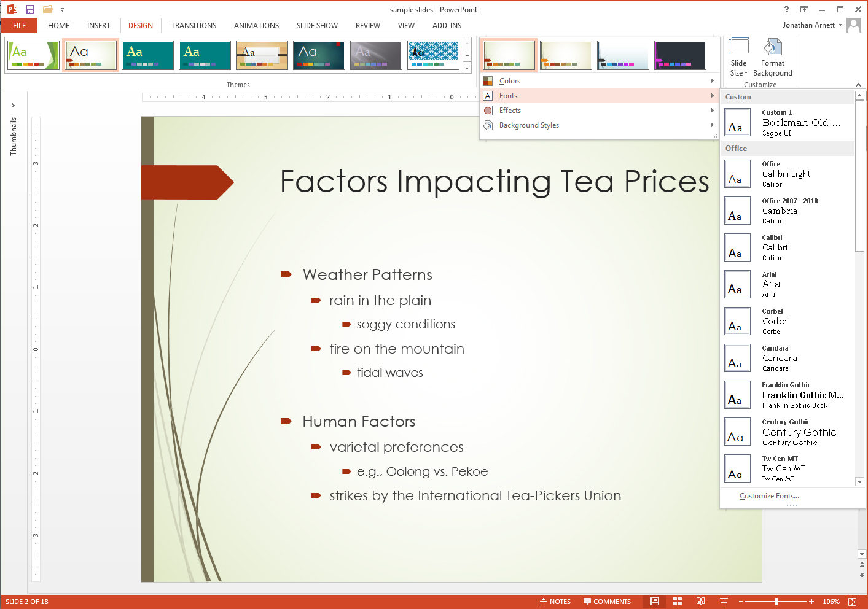This screenshot has width=868, height=609.
Task: Switch to Normal view icon
Action: (x=654, y=602)
